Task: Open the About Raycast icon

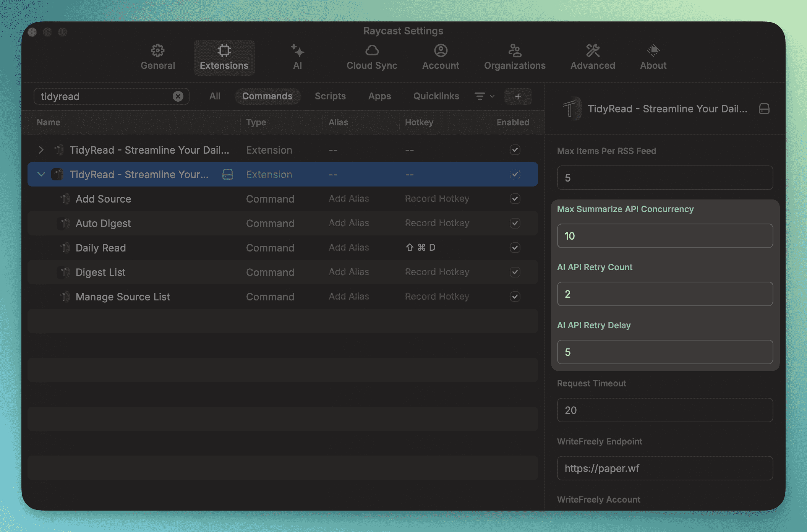Action: (x=653, y=50)
